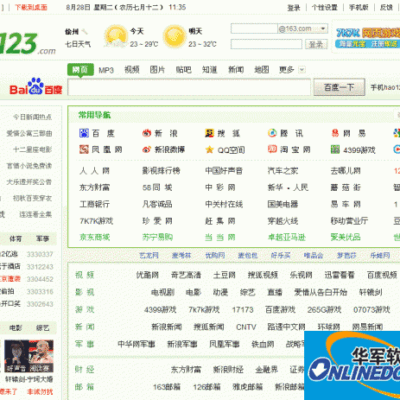Click the 爱情公寓三部曲 sidebar link
Image resolution: width=400 pixels, height=400 pixels.
(x=29, y=133)
